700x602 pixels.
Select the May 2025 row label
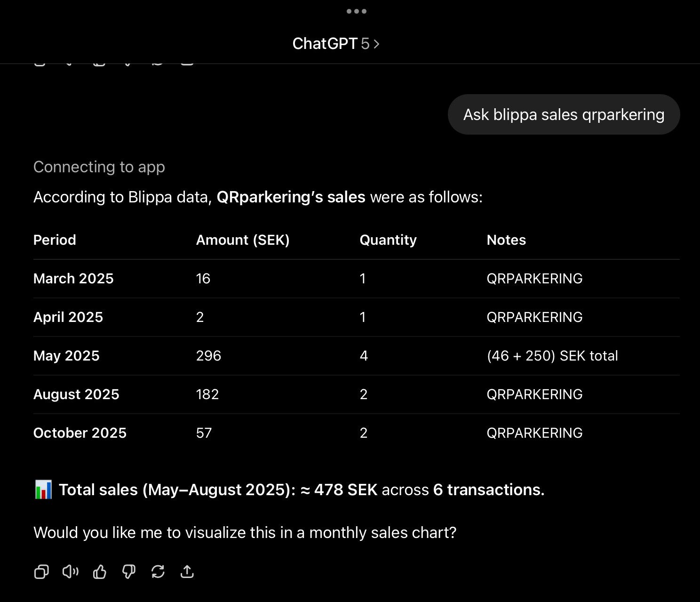point(66,356)
